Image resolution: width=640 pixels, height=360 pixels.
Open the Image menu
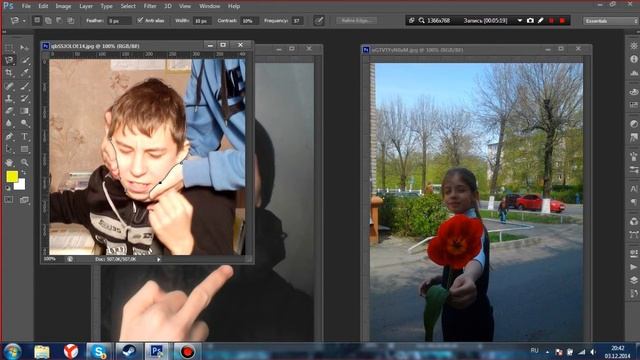63,6
